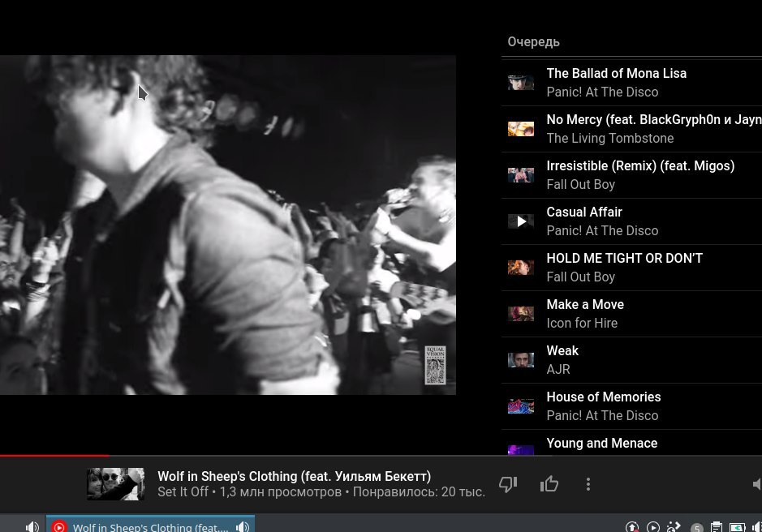Click the system tray volume icon
The height and width of the screenshot is (532, 762).
coord(756,527)
